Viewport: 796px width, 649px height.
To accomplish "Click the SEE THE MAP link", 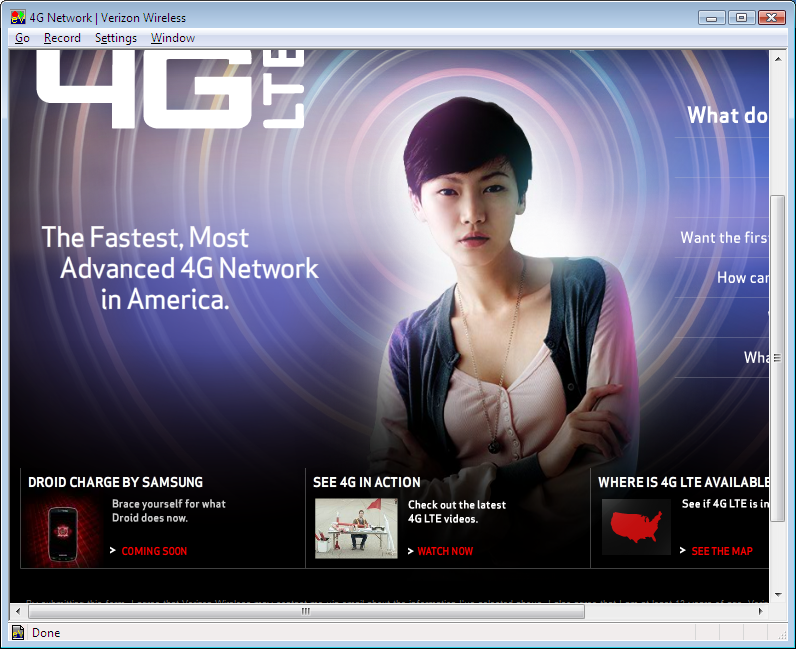I will click(x=722, y=551).
